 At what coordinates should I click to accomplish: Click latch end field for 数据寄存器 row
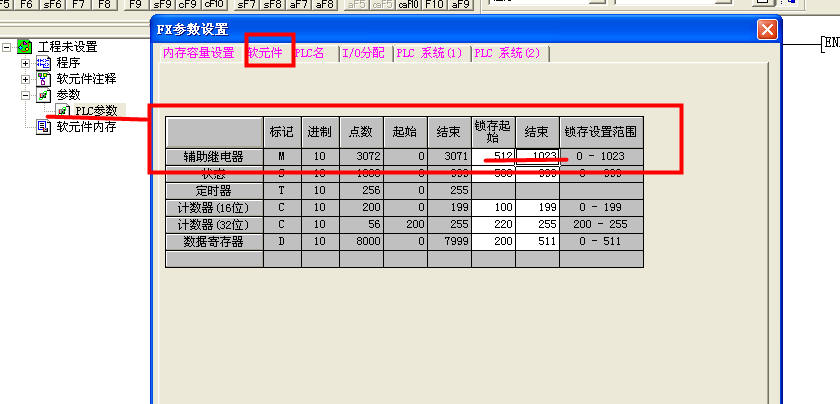pos(537,241)
